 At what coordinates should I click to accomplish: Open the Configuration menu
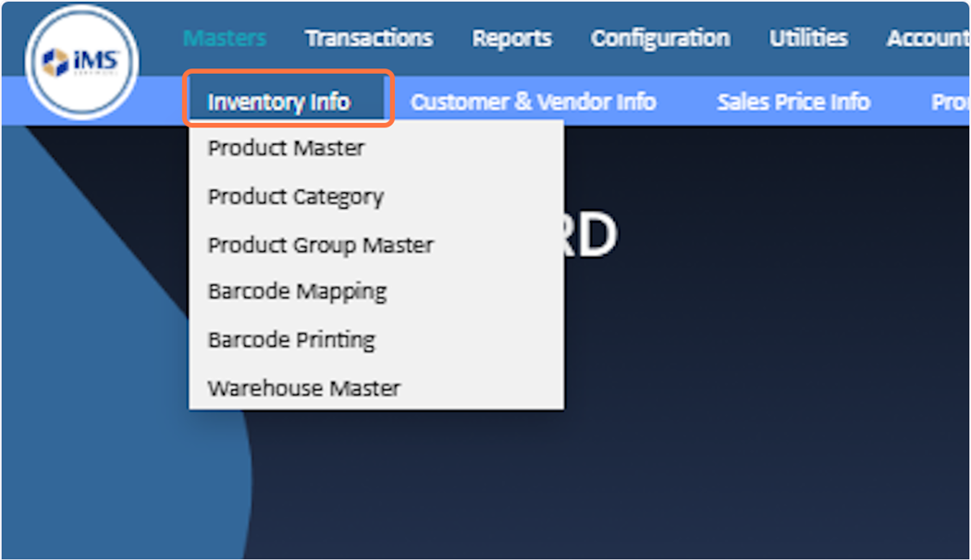click(x=660, y=38)
